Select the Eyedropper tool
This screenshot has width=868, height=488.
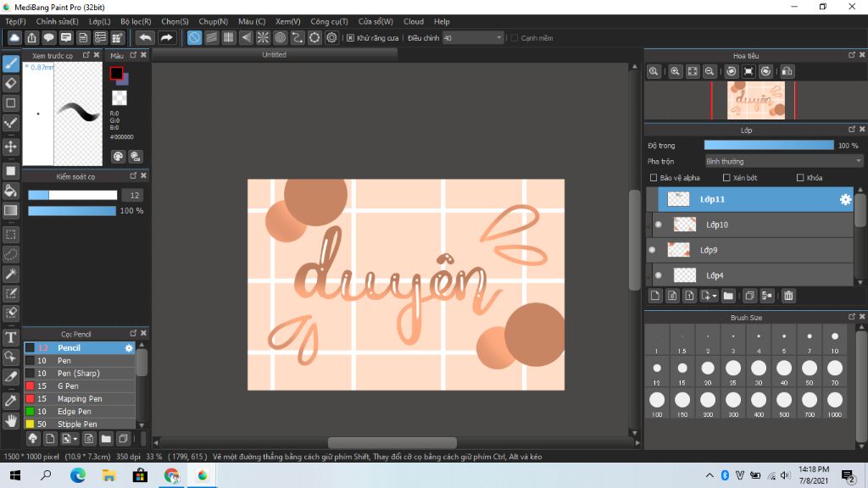point(10,400)
